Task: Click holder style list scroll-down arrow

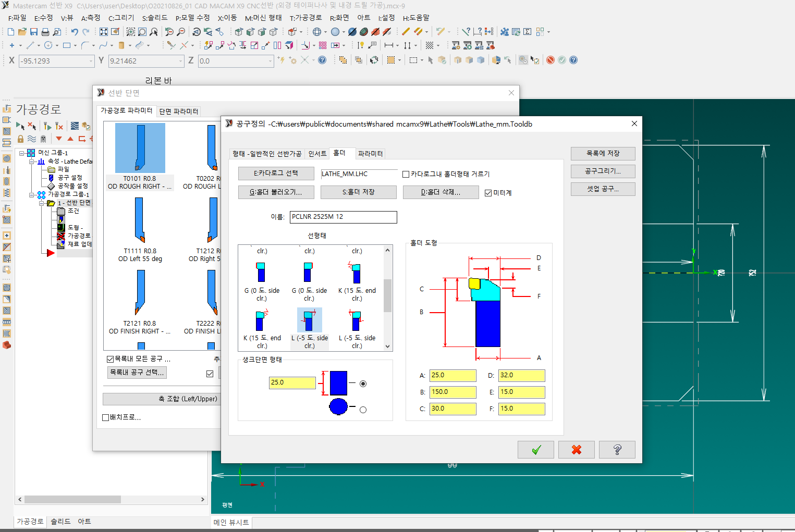Action: tap(387, 347)
